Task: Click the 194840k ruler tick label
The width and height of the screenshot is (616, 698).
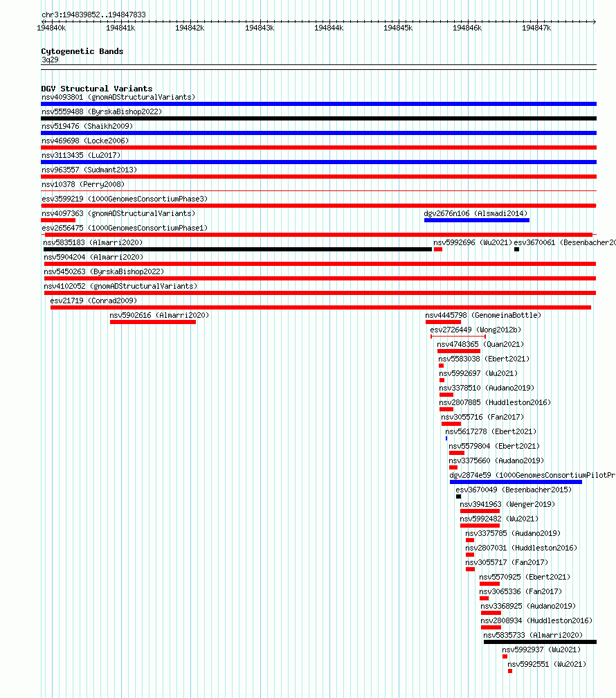Action: click(x=51, y=28)
